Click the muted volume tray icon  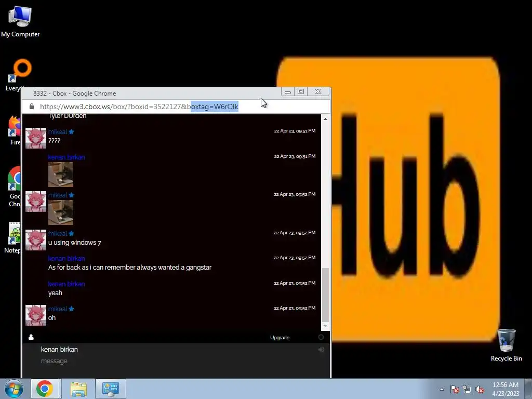480,389
